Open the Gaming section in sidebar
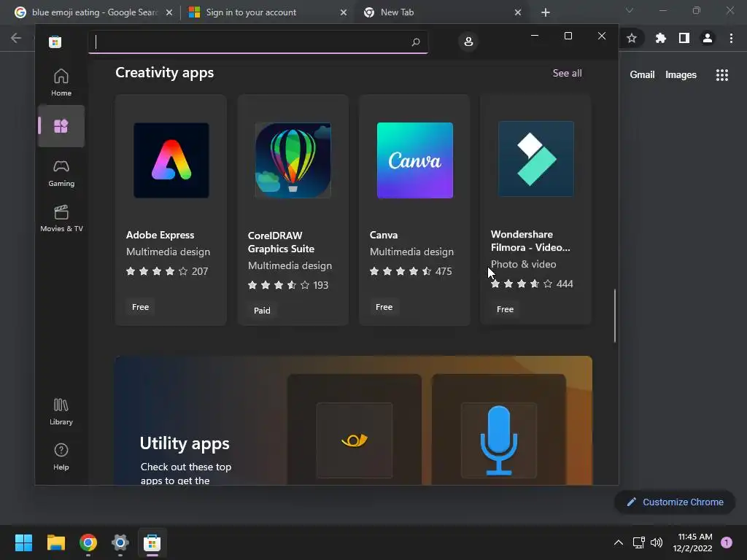747x560 pixels. pos(61,174)
